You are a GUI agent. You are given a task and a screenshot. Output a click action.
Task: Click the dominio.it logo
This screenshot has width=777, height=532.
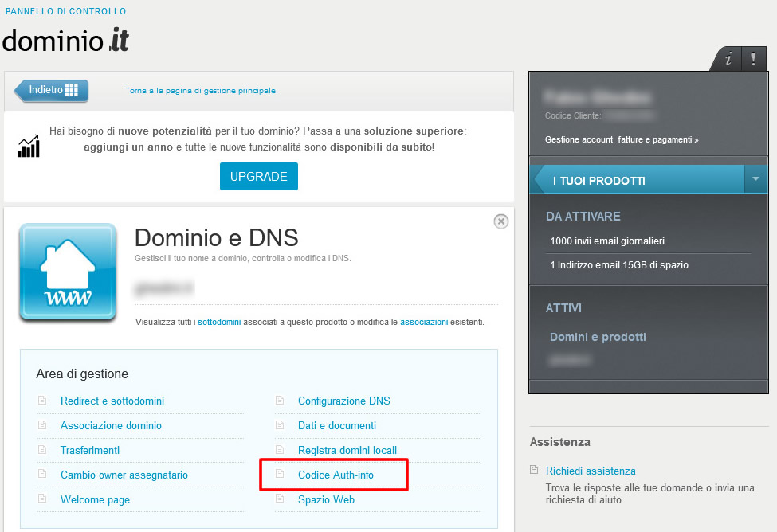tap(65, 41)
